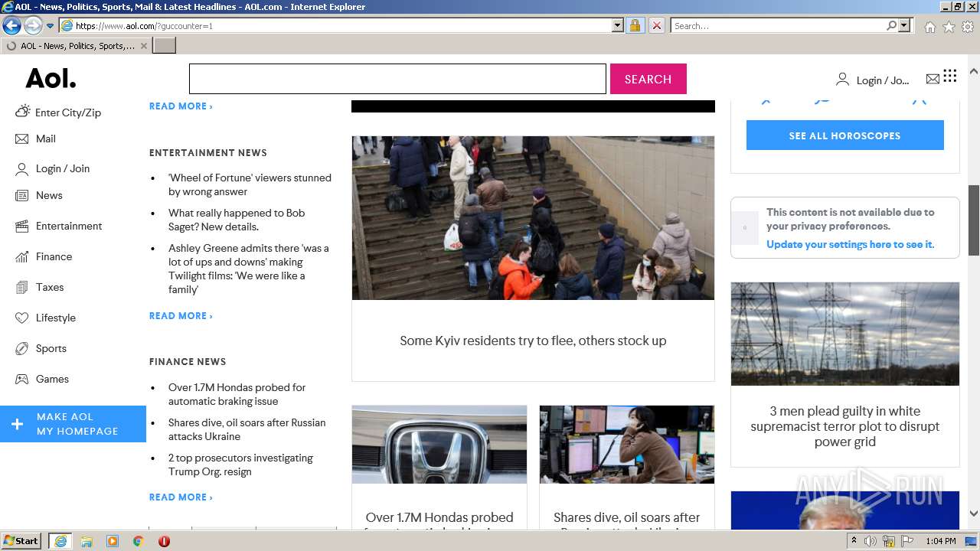
Task: Click the Games controller icon
Action: point(21,379)
